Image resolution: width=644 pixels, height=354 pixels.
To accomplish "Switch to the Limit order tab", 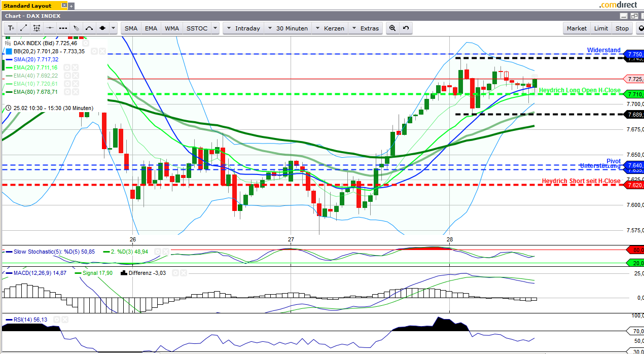I will [x=600, y=28].
